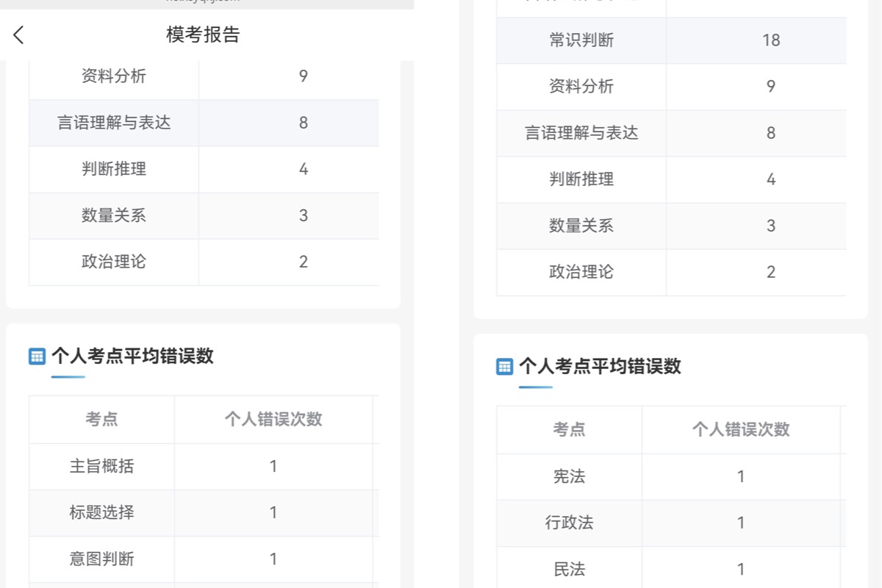Select the 主旨概括 考点 entry
This screenshot has height=588, width=882.
103,466
